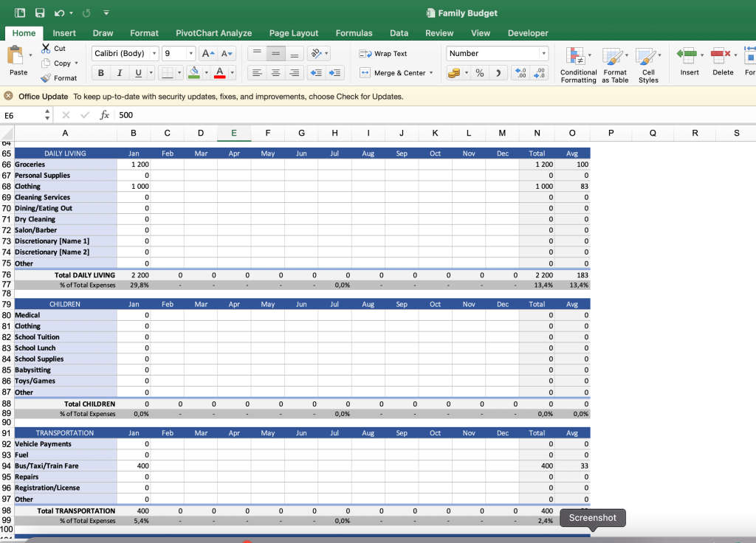Open the PivotChart Analyze tab

pyautogui.click(x=213, y=33)
